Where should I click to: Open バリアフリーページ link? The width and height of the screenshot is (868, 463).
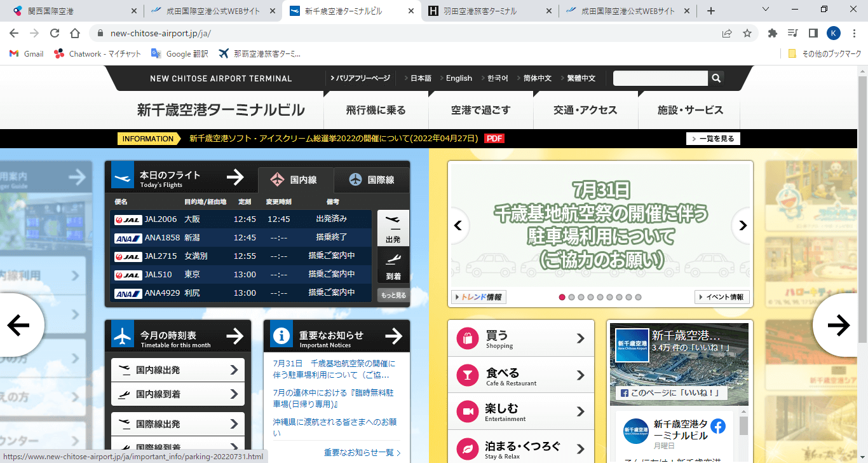tap(360, 78)
